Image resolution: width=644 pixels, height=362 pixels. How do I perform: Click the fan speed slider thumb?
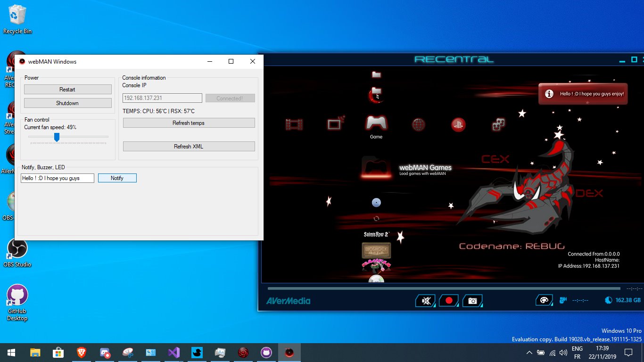[57, 137]
